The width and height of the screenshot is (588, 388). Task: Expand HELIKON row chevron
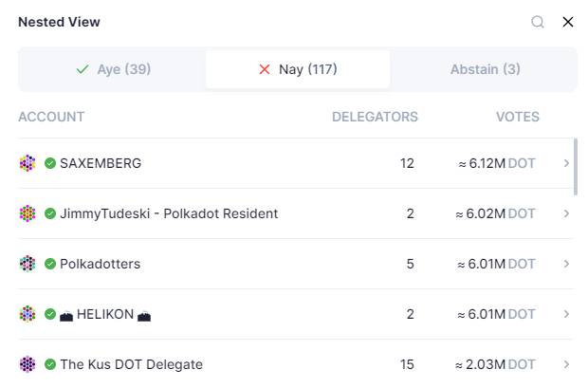point(566,314)
